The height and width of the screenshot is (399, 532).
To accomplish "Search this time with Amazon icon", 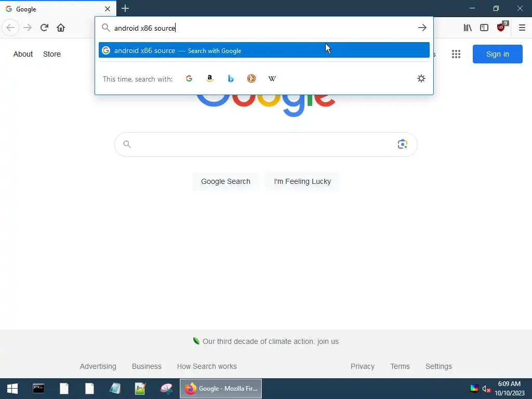I will point(210,79).
